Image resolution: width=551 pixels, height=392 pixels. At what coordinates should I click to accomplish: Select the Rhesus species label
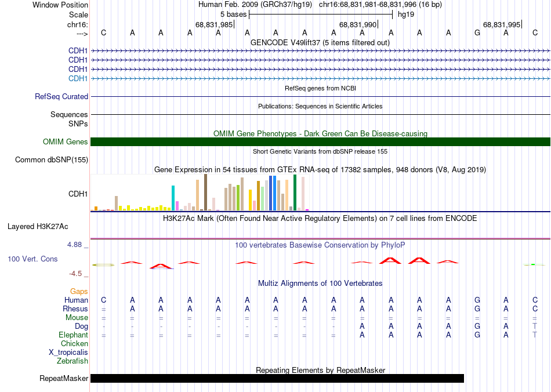[75, 308]
